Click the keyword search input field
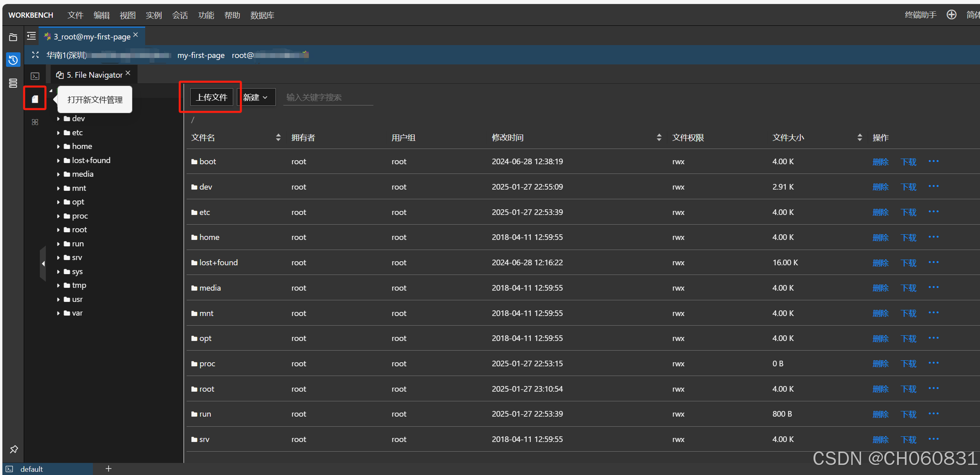 tap(328, 97)
